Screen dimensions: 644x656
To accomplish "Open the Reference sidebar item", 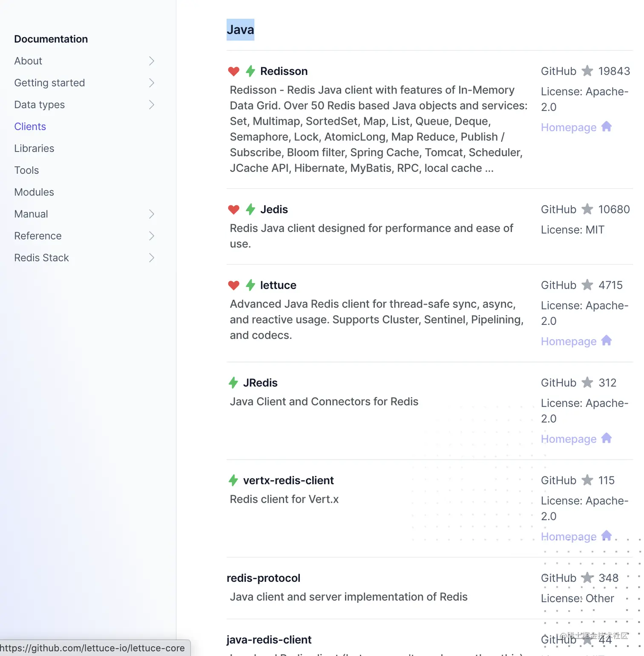I will (38, 236).
